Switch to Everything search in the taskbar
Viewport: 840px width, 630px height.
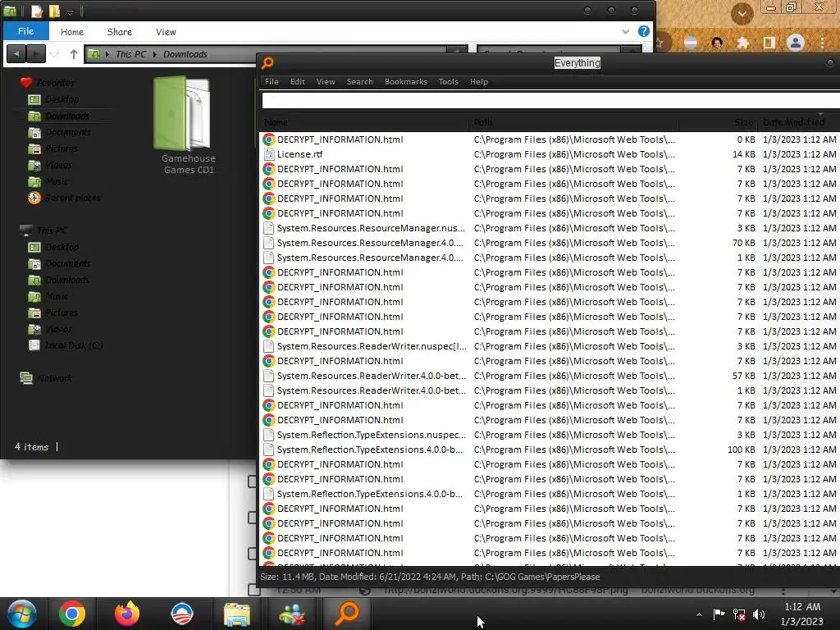click(x=347, y=614)
